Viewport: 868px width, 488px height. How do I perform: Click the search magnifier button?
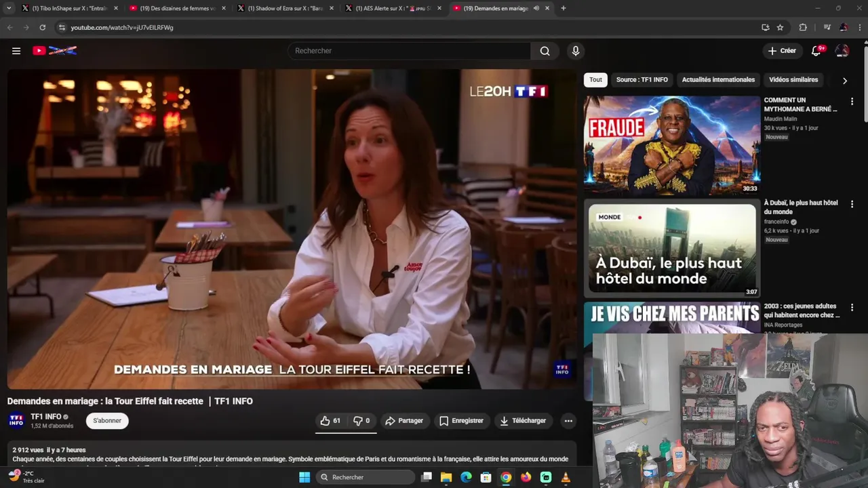545,51
